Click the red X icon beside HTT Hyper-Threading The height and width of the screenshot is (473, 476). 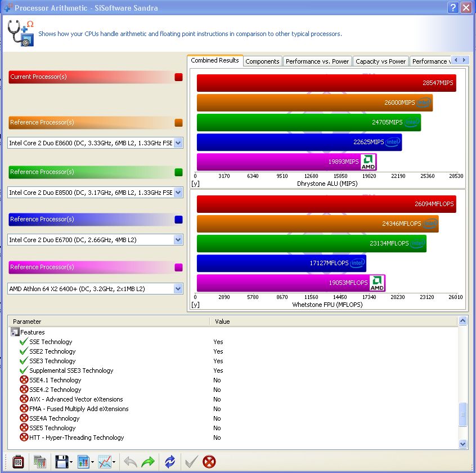(x=24, y=437)
